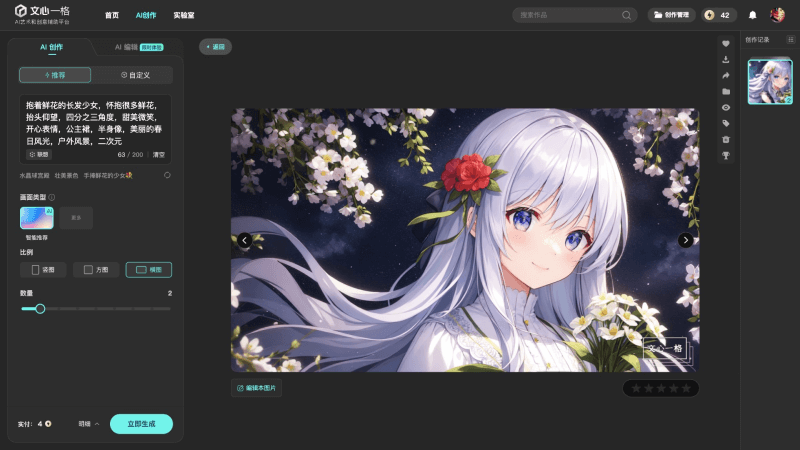Toggle image visibility with the eye icon
This screenshot has width=800, height=450.
pyautogui.click(x=726, y=107)
